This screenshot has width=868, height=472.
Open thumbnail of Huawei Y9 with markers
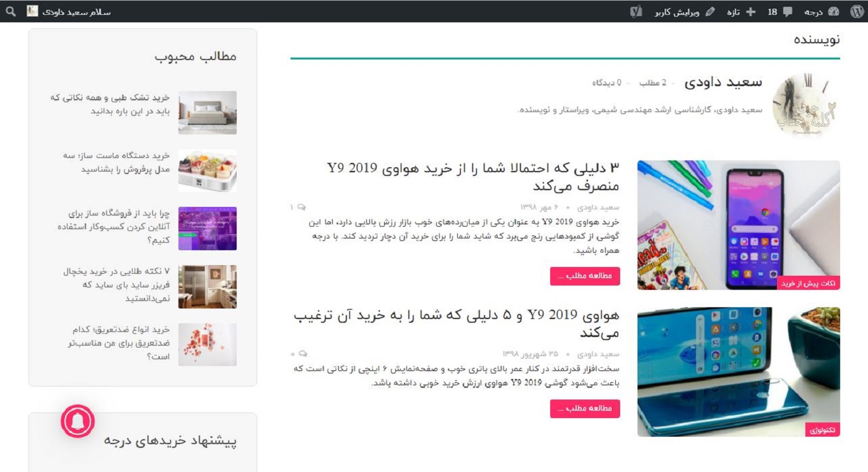[739, 225]
